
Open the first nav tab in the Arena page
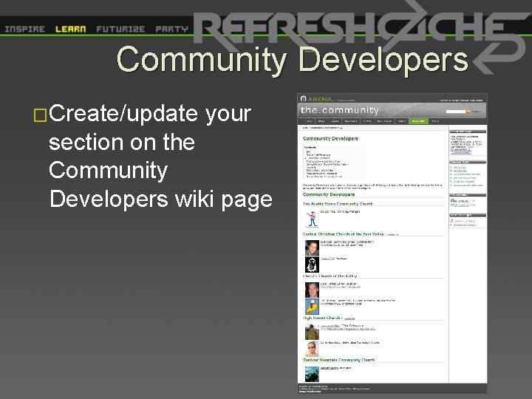click(x=308, y=121)
